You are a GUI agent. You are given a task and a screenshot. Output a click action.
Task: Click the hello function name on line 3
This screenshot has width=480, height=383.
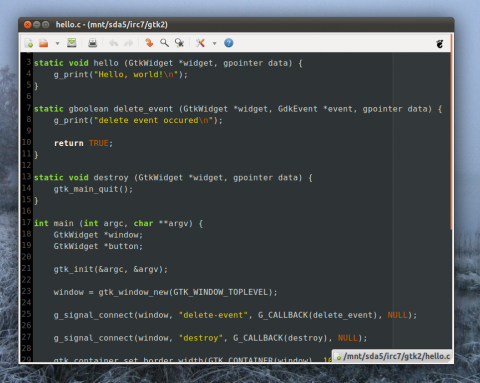[x=106, y=63]
